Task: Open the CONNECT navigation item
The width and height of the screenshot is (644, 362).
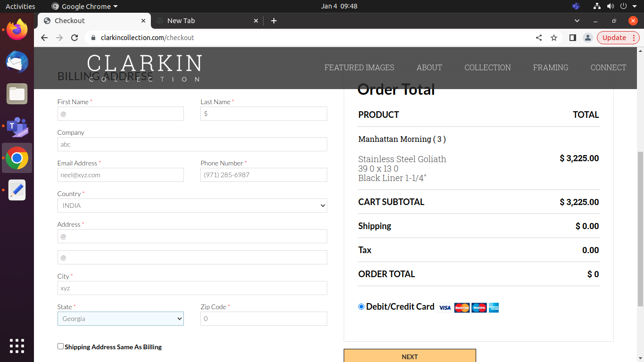Action: point(608,67)
